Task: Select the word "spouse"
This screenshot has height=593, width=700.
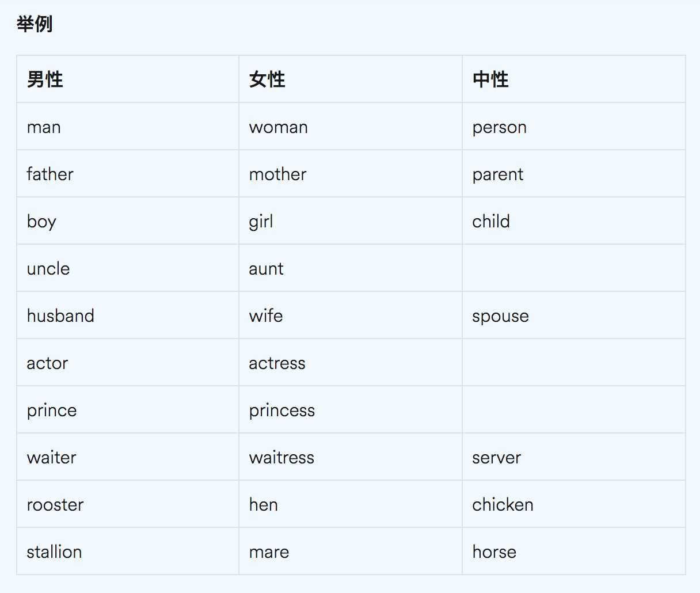Action: [500, 316]
